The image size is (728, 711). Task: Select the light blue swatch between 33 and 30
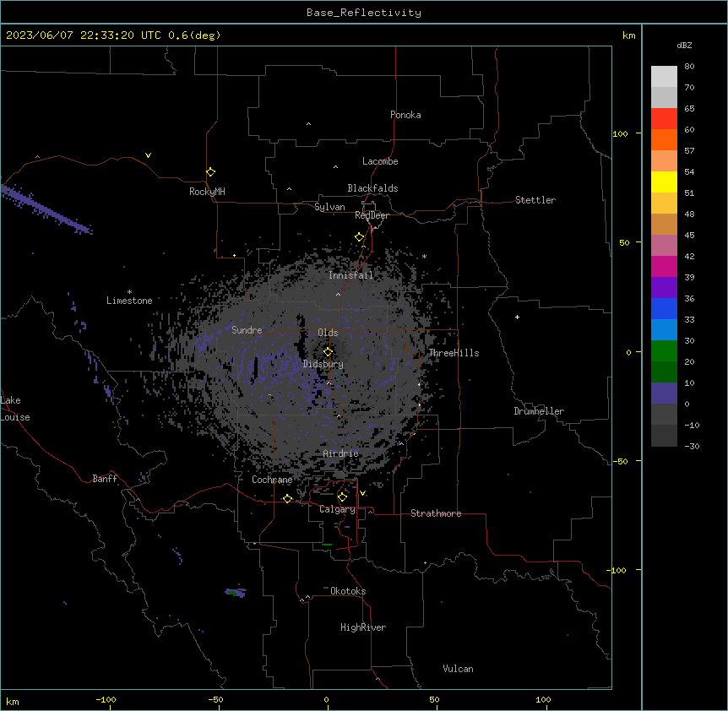[x=664, y=330]
